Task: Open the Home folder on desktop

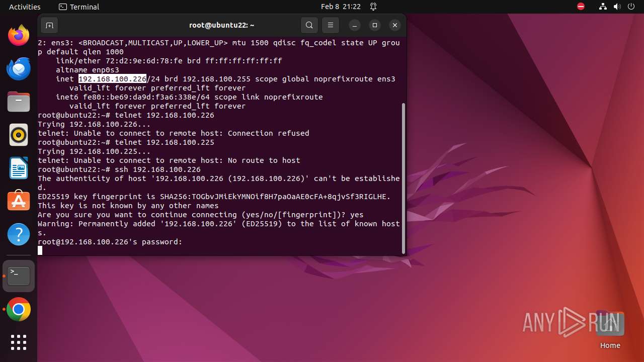Action: pos(610,330)
